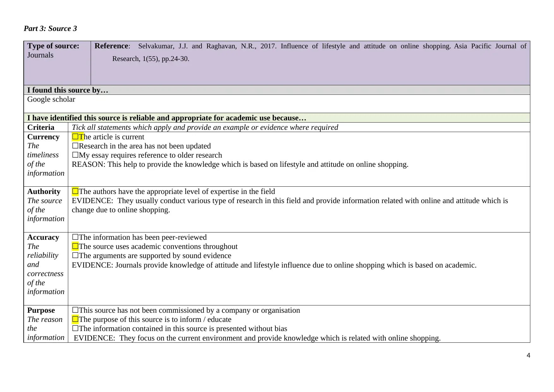This screenshot has height=392, width=554.
Task: Tick 'My essay requires reference to older research'
Action: 75,155
